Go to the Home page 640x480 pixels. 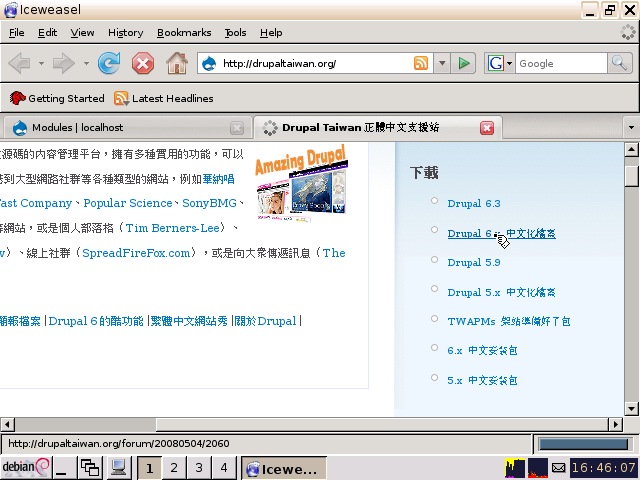(x=177, y=63)
